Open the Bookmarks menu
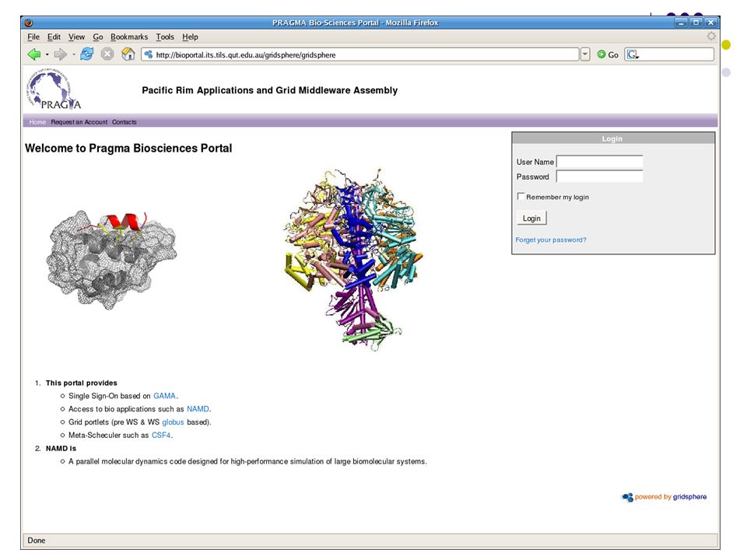Screen dimensions: 747x560 pyautogui.click(x=129, y=37)
